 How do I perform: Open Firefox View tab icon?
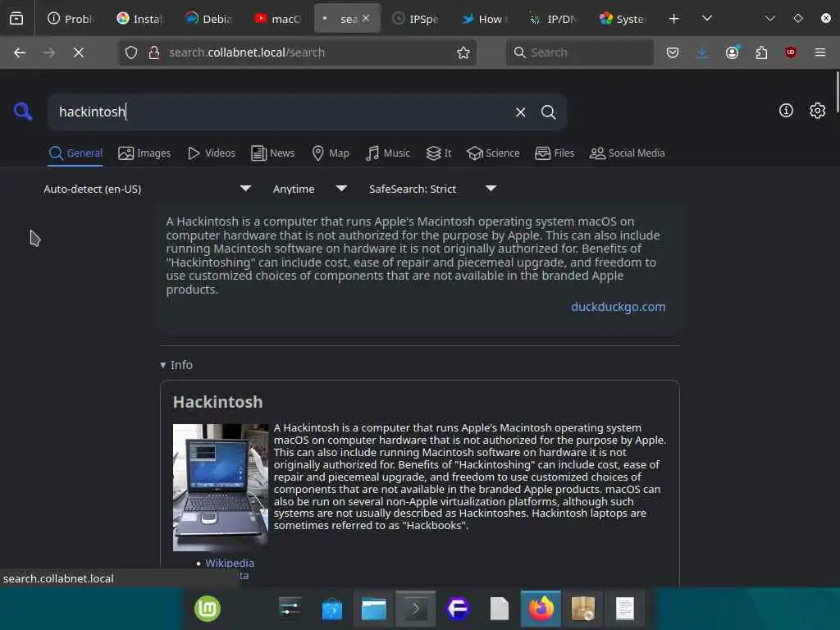tap(16, 19)
